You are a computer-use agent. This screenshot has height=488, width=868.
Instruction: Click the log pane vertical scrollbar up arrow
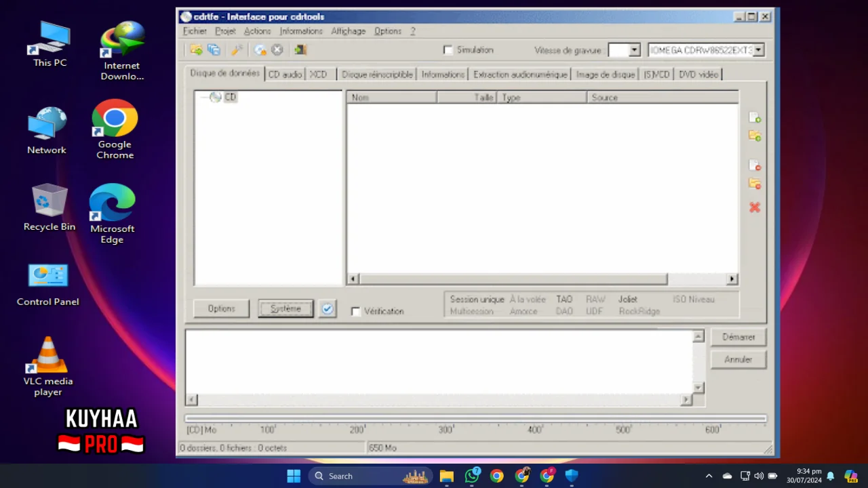pyautogui.click(x=698, y=336)
